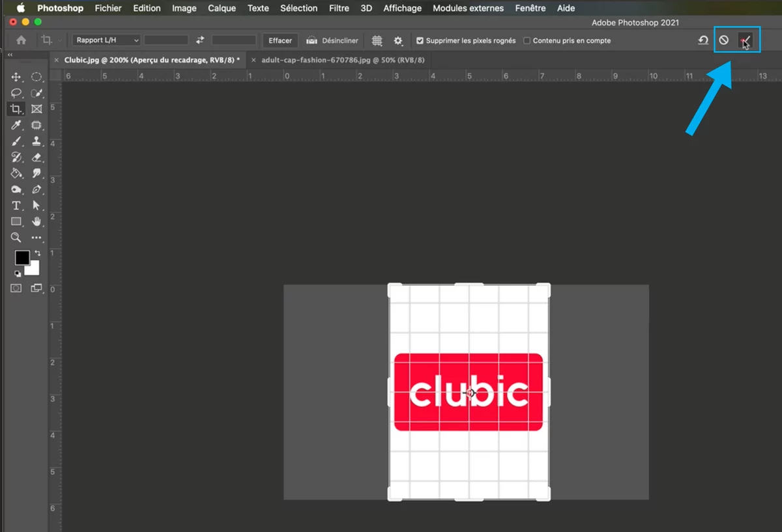Click the white background color swatch
The width and height of the screenshot is (782, 532).
click(x=33, y=268)
